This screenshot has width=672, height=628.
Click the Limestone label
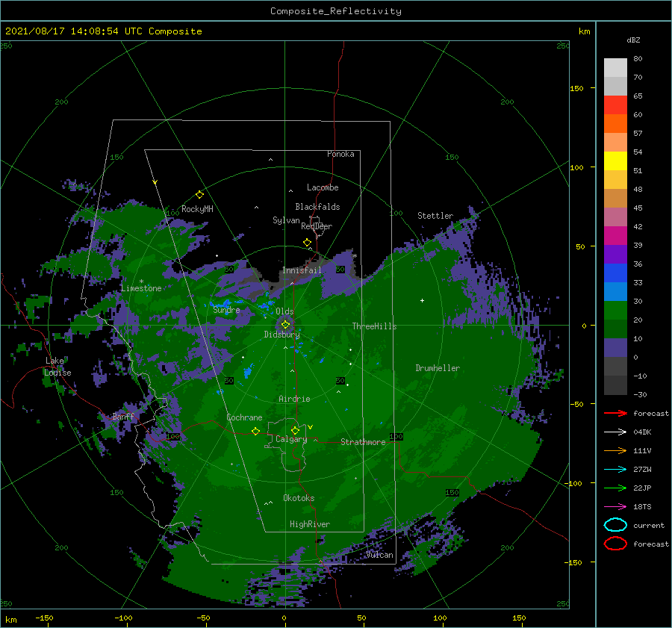click(141, 288)
